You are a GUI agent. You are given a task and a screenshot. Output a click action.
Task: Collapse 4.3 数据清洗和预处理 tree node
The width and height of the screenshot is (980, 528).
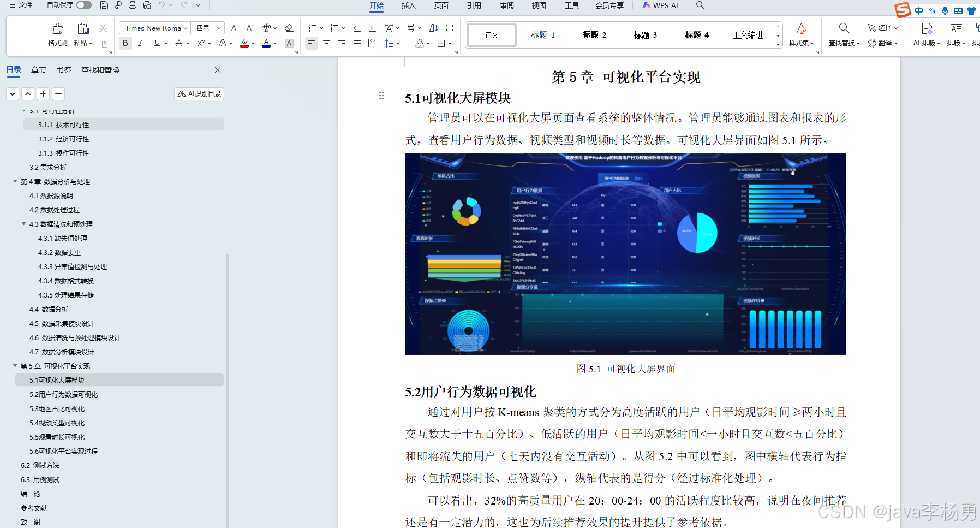[23, 224]
